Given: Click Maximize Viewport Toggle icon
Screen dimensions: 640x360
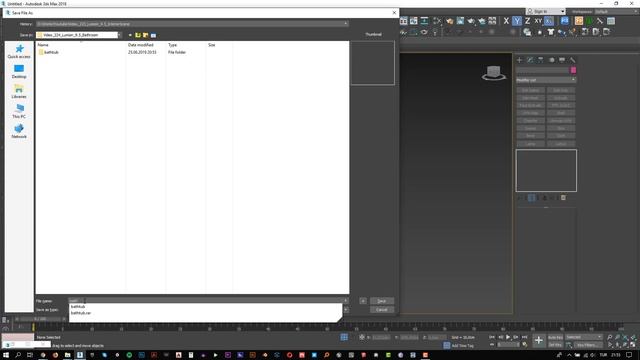Looking at the screenshot, I should click(633, 345).
